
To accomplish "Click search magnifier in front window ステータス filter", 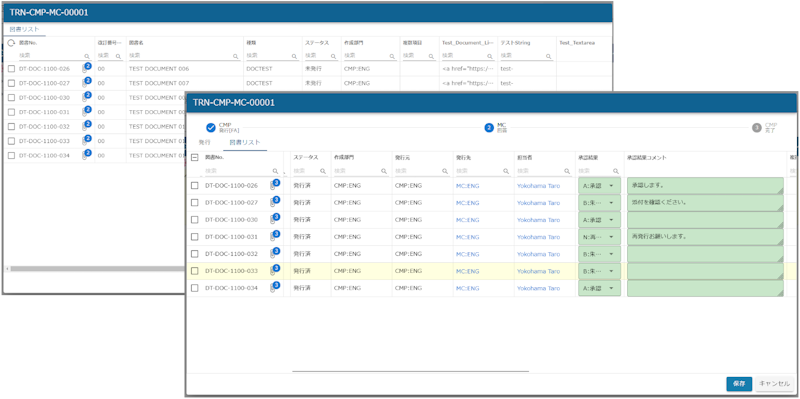I will [x=323, y=171].
